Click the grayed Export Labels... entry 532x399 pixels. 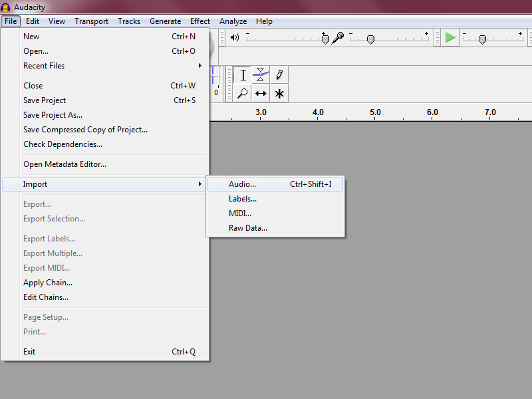pos(105,239)
